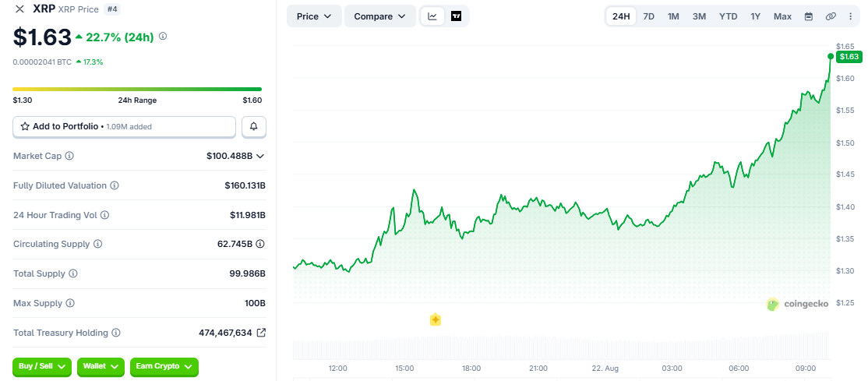Image resolution: width=868 pixels, height=381 pixels.
Task: Open the calendar date range picker
Action: (x=809, y=16)
